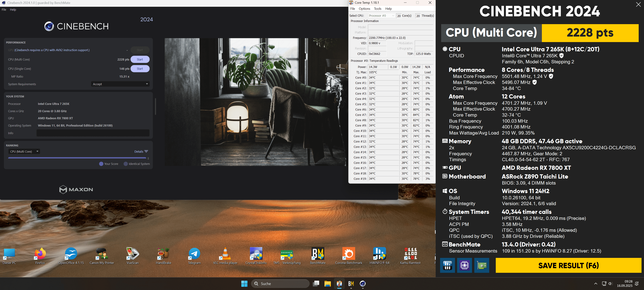Viewport: 644px width, 290px height.
Task: Click BenchMate icon in the taskbar
Action: click(x=351, y=283)
